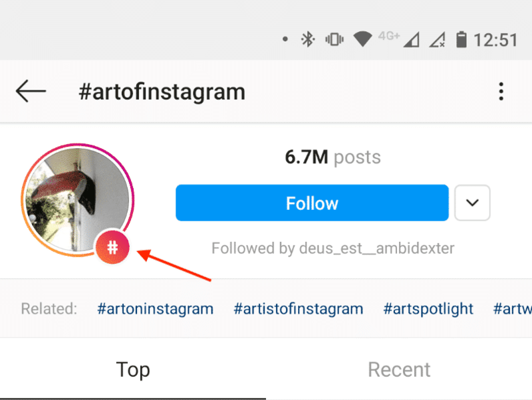The width and height of the screenshot is (532, 400).
Task: Tap the 6.7M posts count
Action: point(332,157)
